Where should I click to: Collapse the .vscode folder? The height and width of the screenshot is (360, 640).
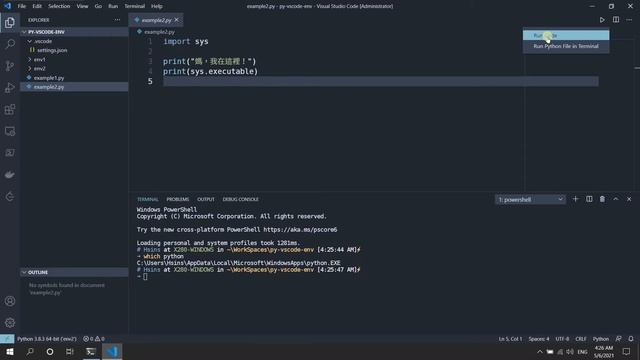point(74,41)
